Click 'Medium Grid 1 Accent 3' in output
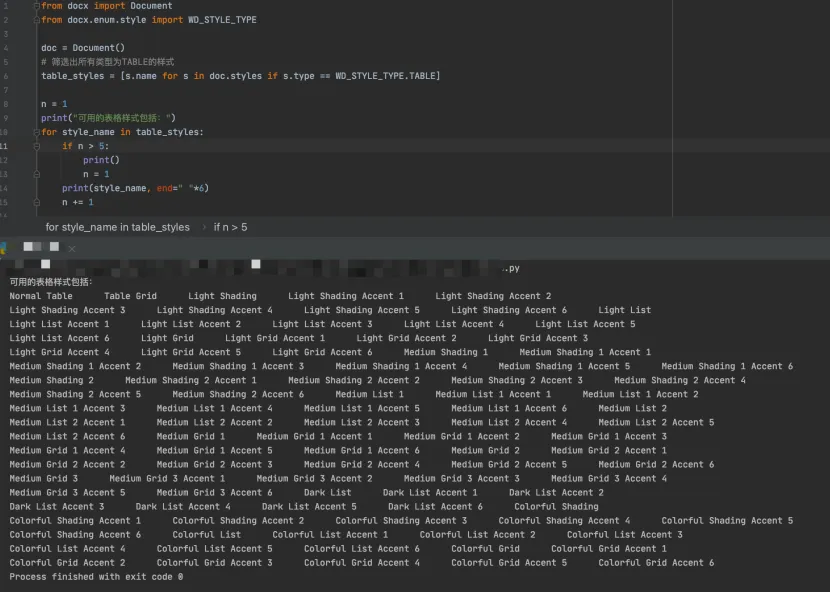Image resolution: width=830 pixels, height=592 pixels. tap(609, 437)
